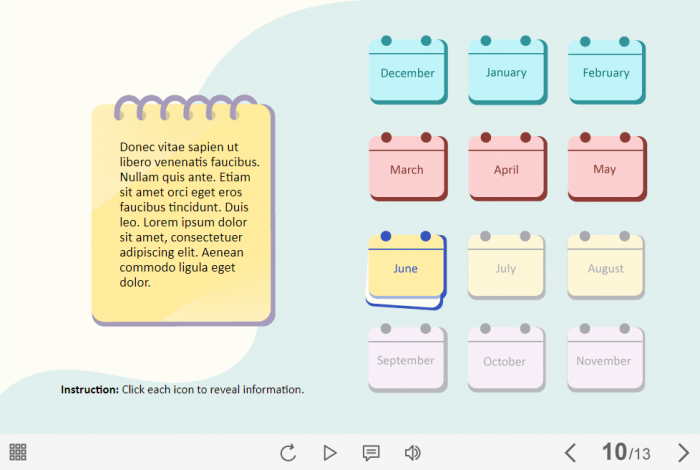700x470 pixels.
Task: Open the May calendar icon
Action: 605,168
